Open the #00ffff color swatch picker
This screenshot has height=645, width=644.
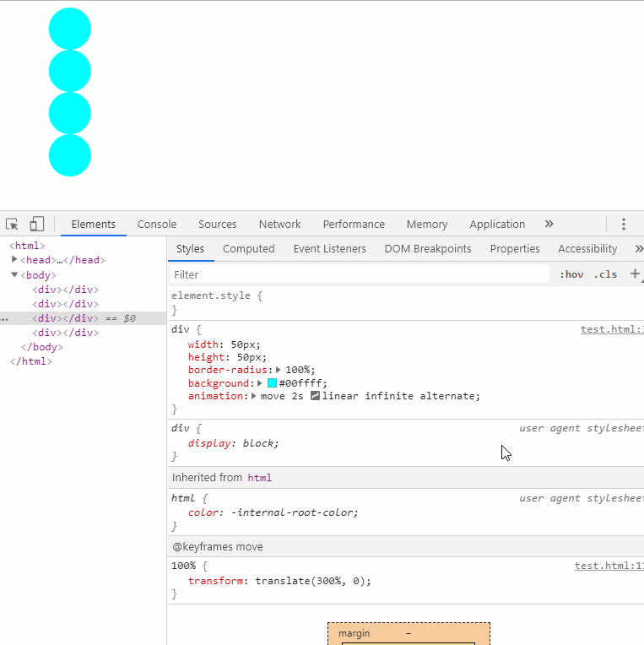click(272, 383)
